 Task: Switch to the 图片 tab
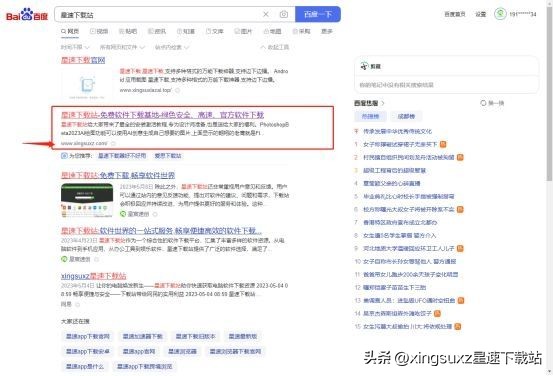point(243,31)
